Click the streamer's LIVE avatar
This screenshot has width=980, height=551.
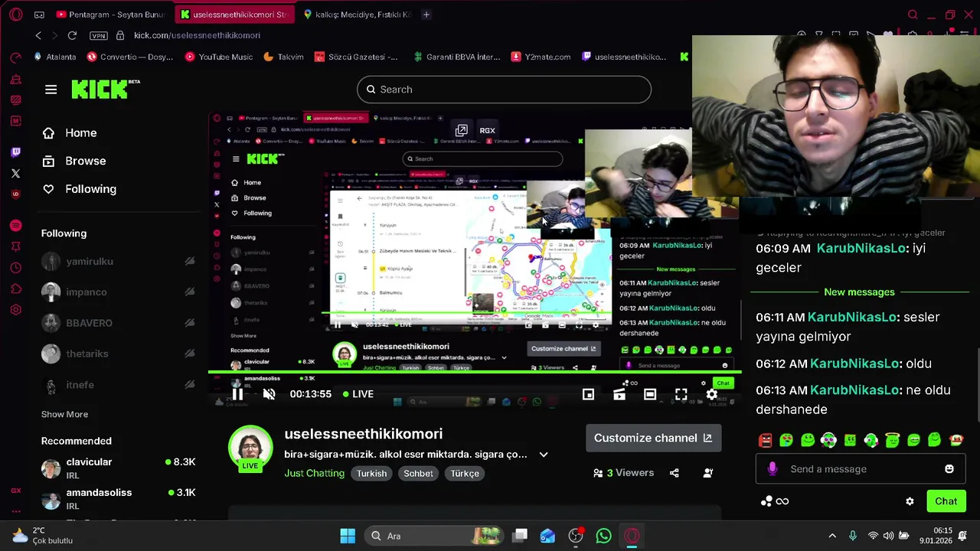pyautogui.click(x=250, y=448)
